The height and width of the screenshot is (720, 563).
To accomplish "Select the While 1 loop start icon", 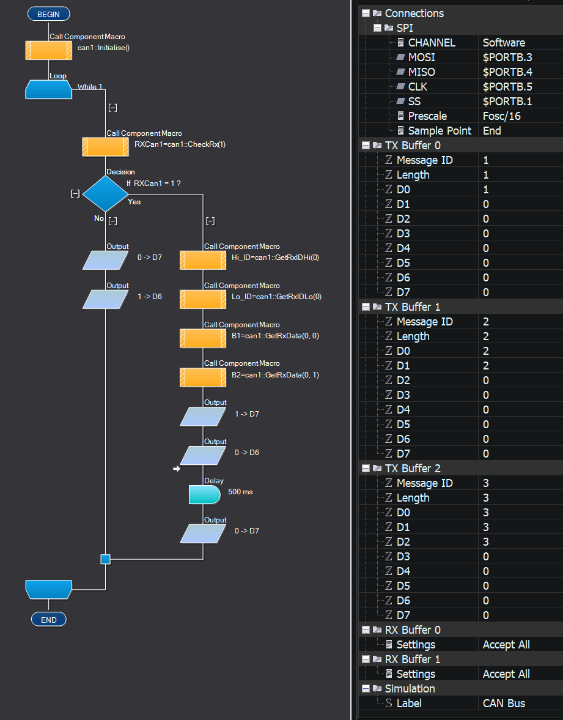I will [48, 90].
